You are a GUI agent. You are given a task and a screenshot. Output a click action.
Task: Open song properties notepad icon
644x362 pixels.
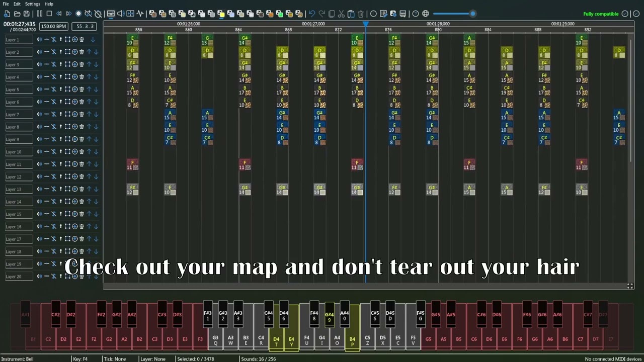[383, 14]
